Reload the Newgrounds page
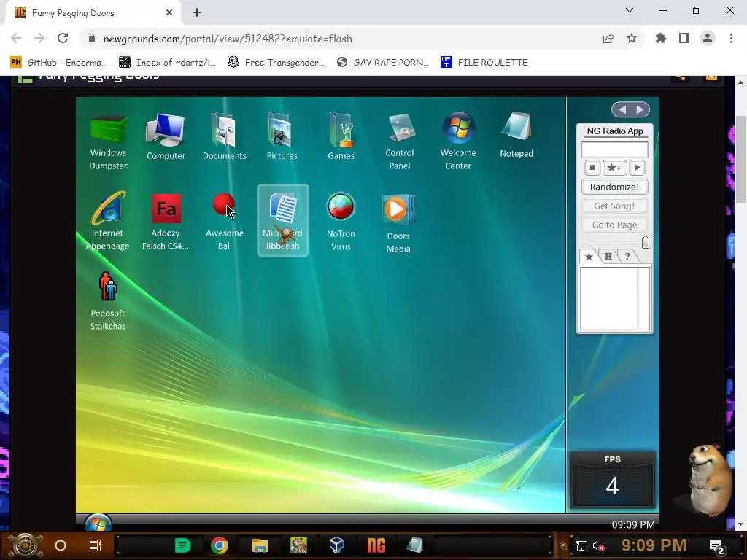747x560 pixels. point(63,39)
